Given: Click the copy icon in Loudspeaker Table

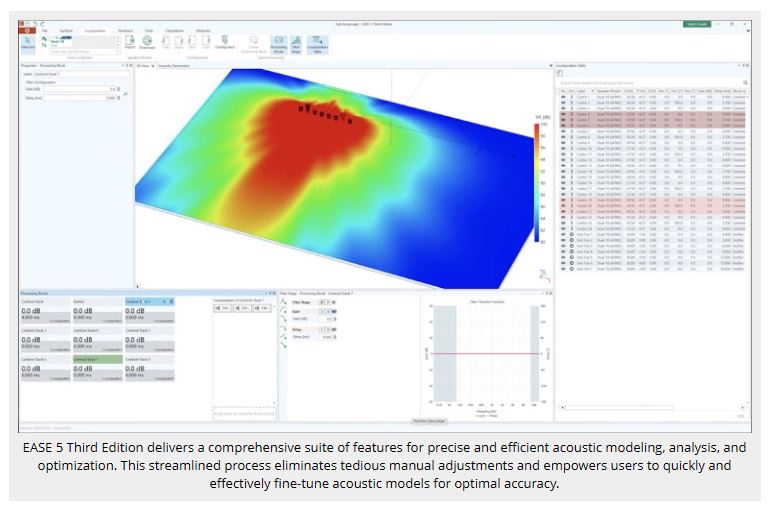Looking at the screenshot, I should click(560, 73).
